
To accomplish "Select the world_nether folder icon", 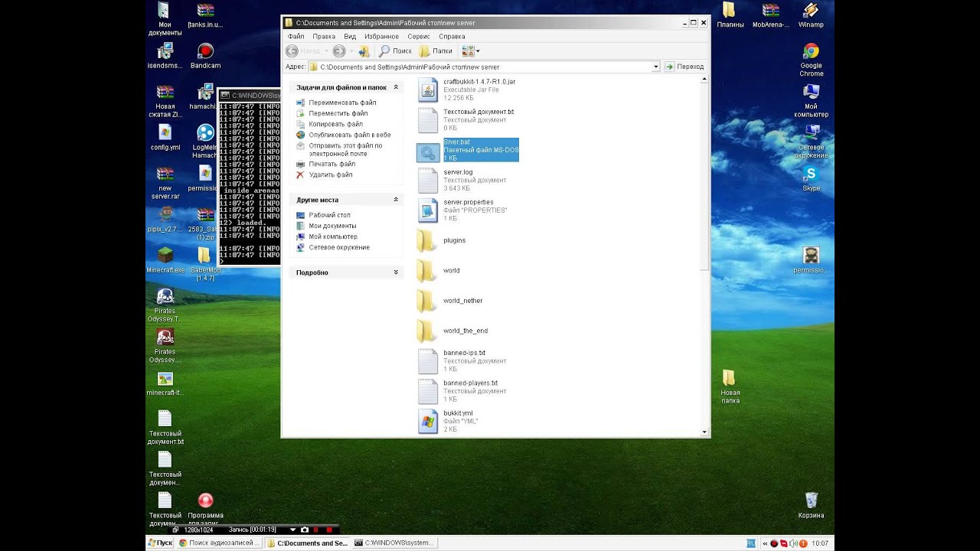I will [x=426, y=301].
